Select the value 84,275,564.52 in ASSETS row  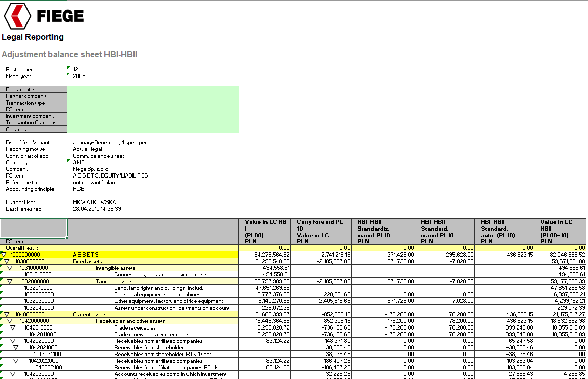point(265,255)
